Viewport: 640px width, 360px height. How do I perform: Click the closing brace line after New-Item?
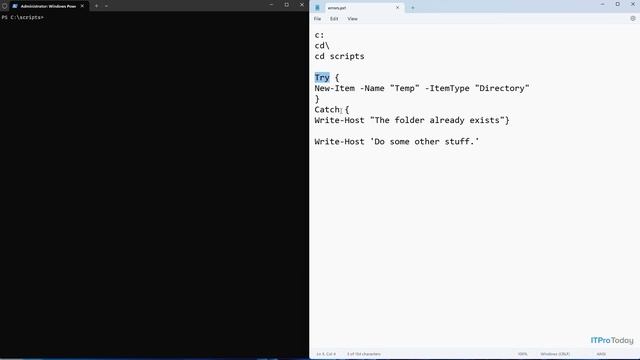point(317,99)
